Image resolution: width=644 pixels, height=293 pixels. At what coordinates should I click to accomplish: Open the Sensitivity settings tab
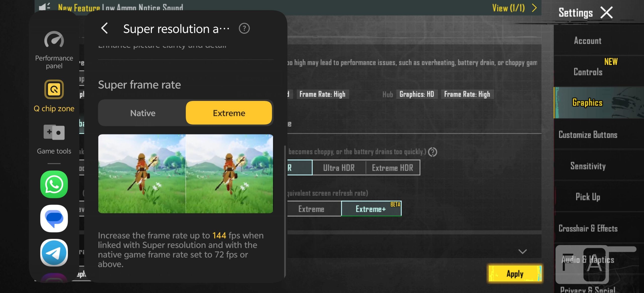588,166
